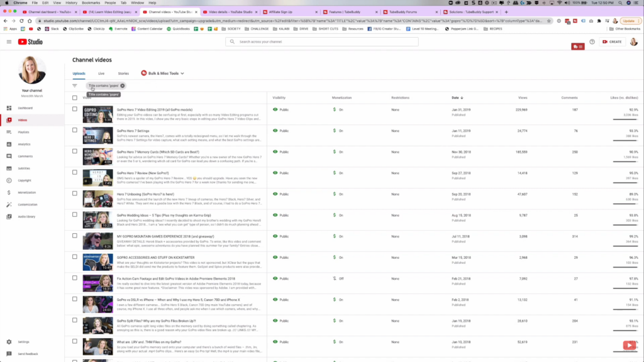Switch to the Channel dashboard browser tab
Image resolution: width=644 pixels, height=362 pixels.
[50, 12]
